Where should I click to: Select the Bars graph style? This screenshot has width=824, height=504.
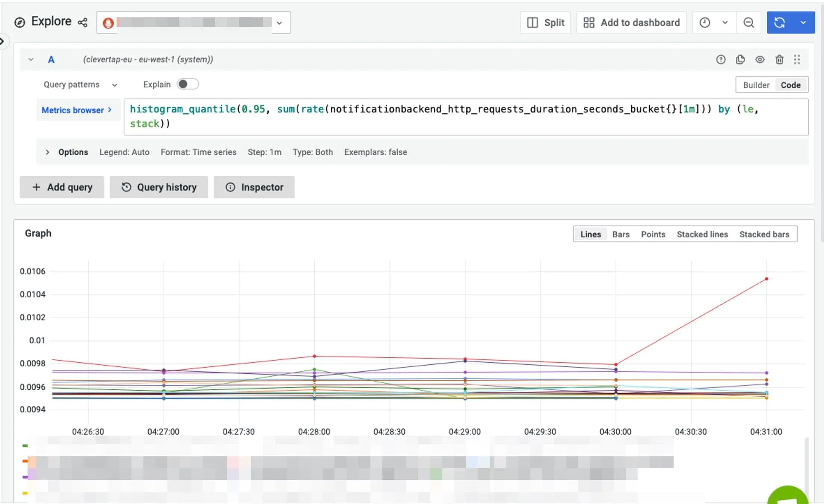(620, 234)
